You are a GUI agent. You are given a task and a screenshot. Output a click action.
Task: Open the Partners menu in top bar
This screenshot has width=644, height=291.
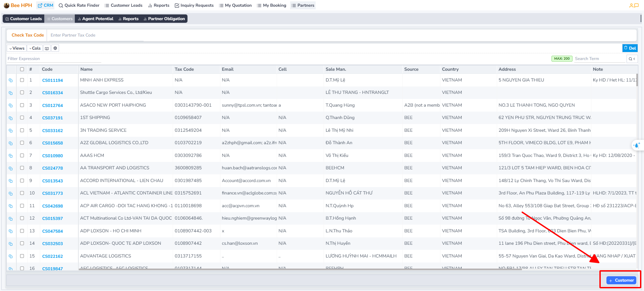point(303,5)
